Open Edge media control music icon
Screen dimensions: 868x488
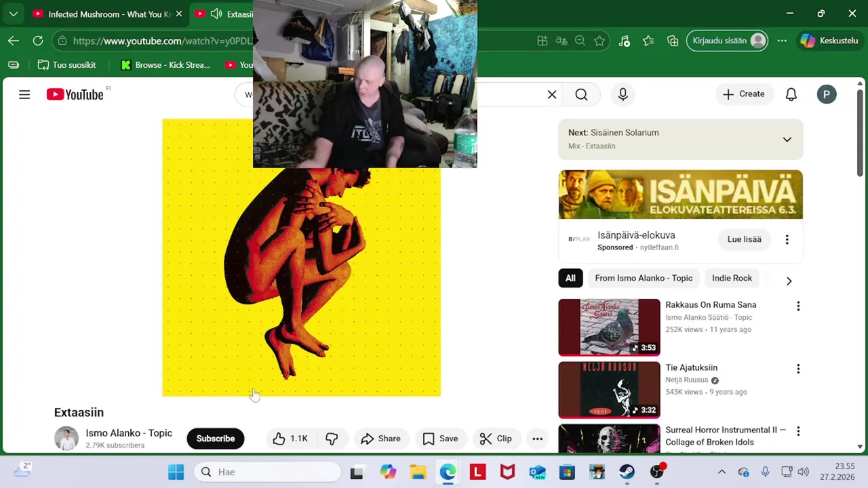(625, 41)
